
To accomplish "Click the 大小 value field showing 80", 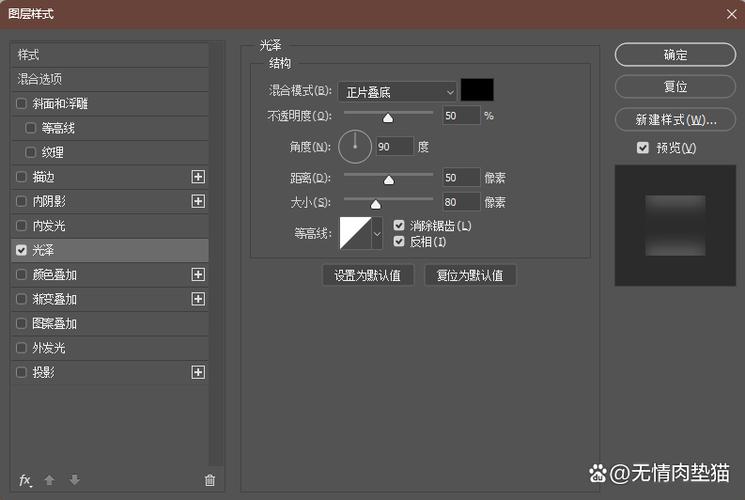I will coord(461,202).
